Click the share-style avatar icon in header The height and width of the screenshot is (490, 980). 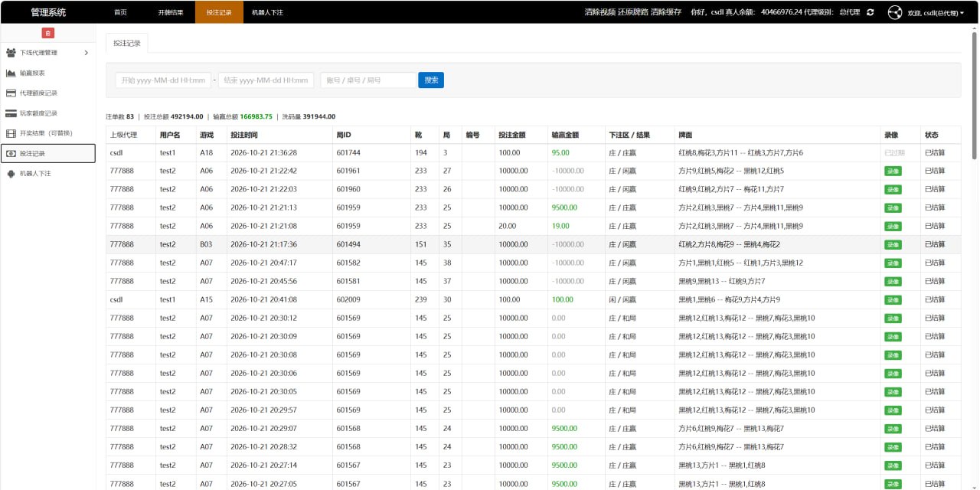click(894, 12)
